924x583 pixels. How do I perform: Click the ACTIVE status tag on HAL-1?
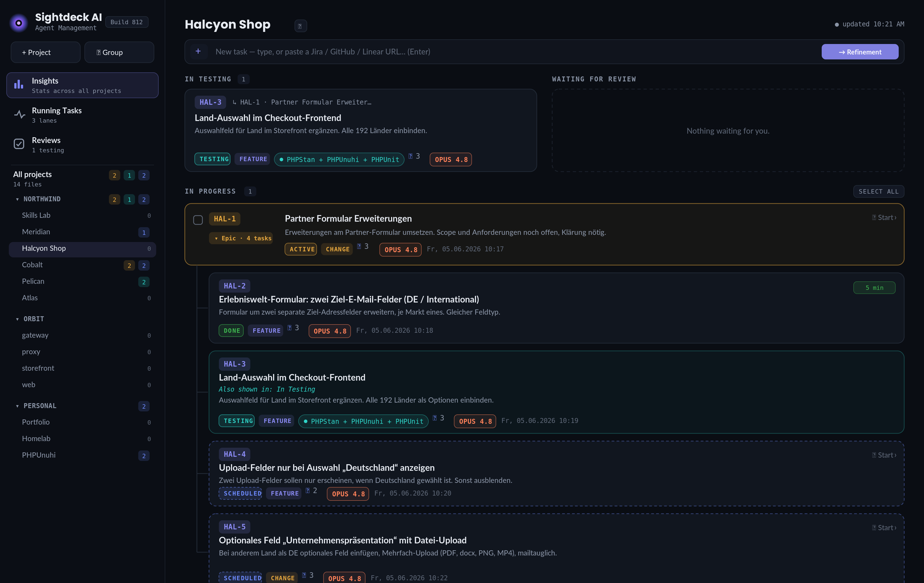click(301, 249)
